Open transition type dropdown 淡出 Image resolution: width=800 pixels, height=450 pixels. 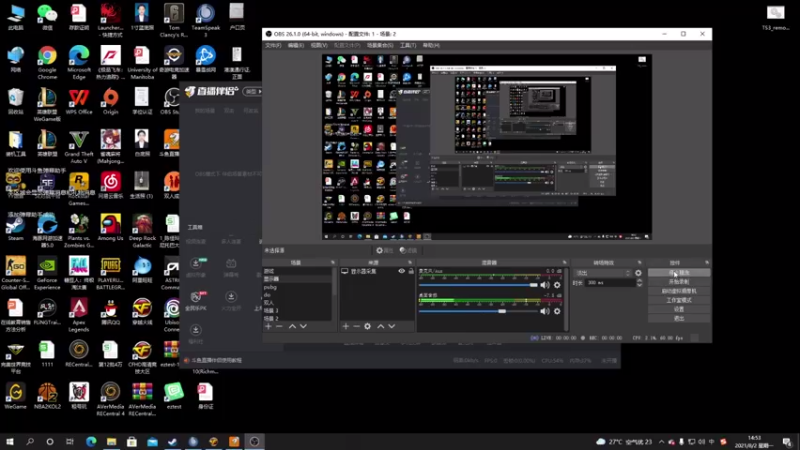[603, 273]
